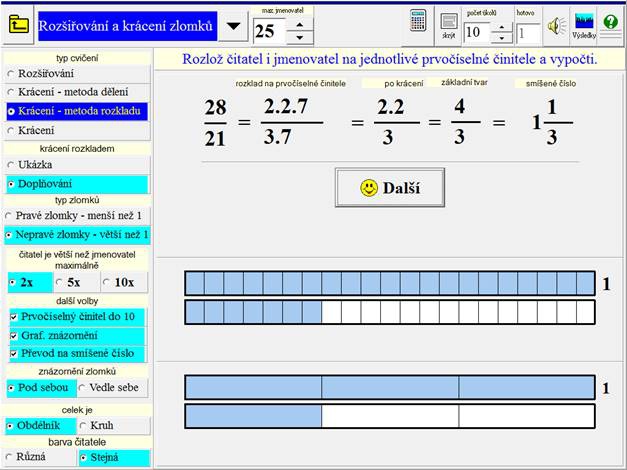
Task: Decrease počet úkolů value
Action: 501,38
